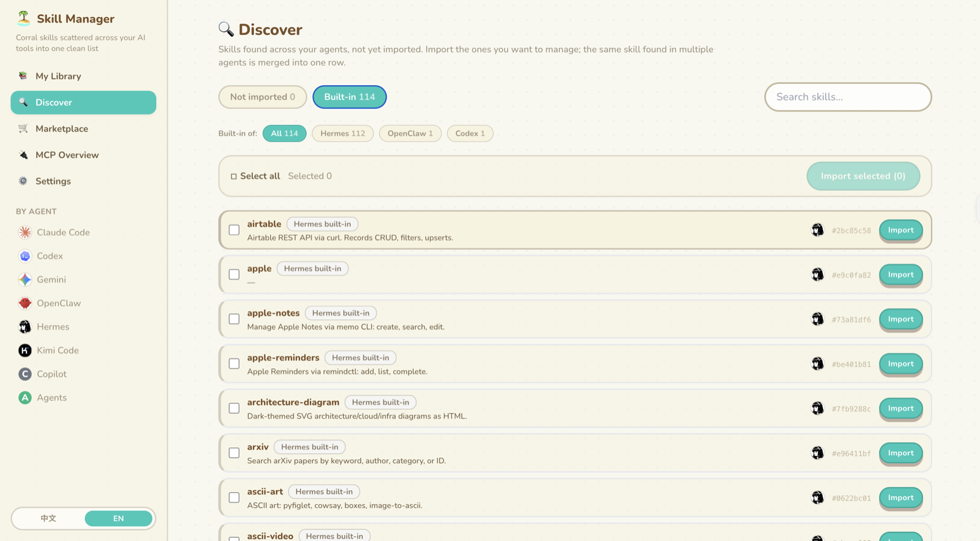Open My Library in the sidebar
This screenshot has width=980, height=541.
[x=83, y=76]
